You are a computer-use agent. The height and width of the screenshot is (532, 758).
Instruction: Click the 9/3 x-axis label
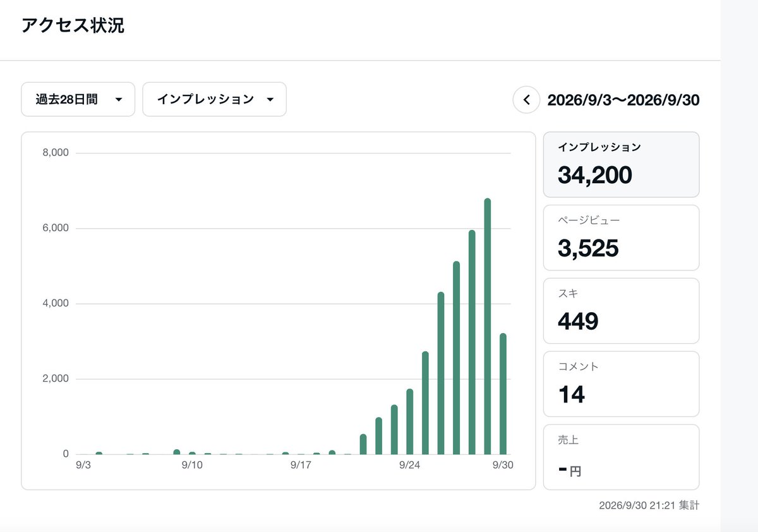(x=83, y=465)
